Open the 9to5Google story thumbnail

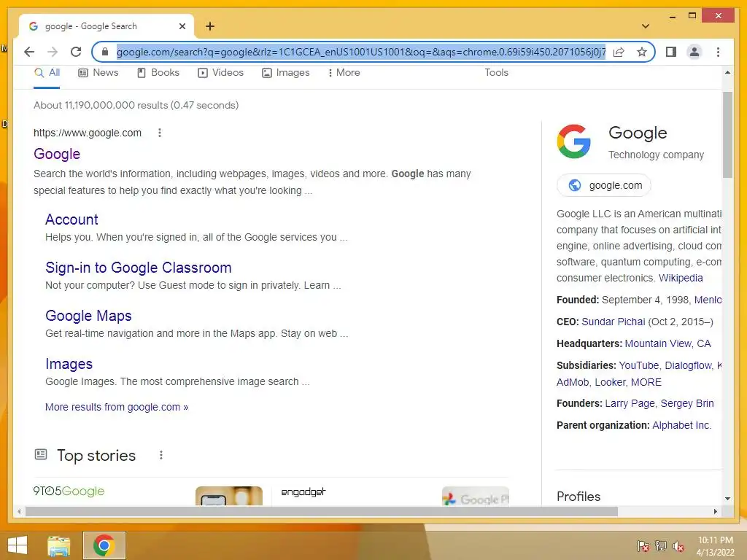(228, 496)
